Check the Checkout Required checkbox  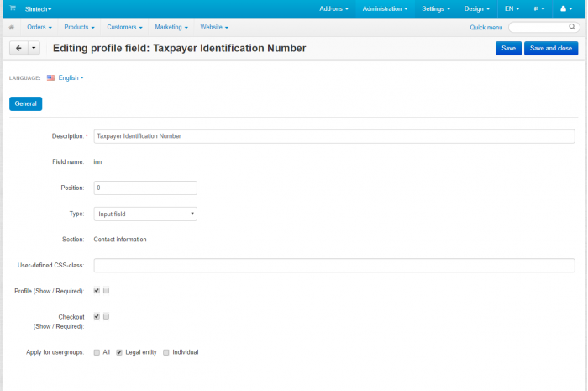pos(107,316)
